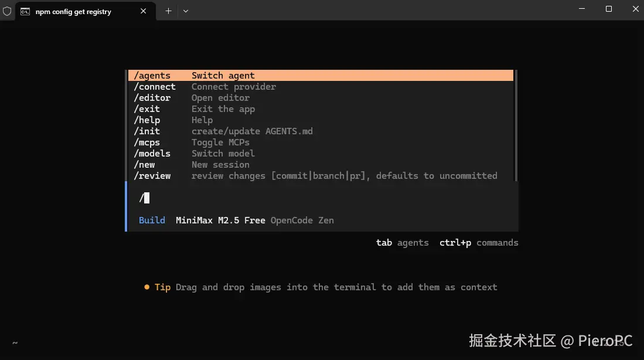Choose the /new New session command
This screenshot has width=644, height=360.
(321, 164)
